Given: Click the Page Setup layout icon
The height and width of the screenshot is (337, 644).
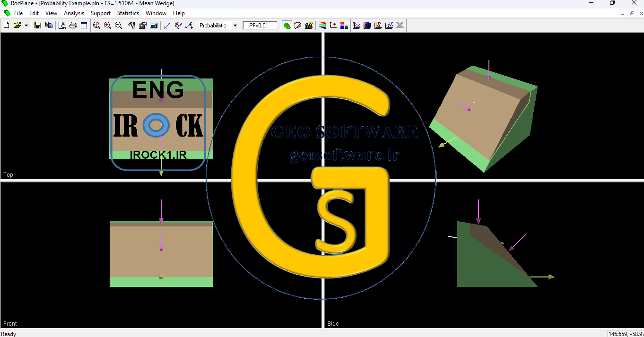Looking at the screenshot, I should [x=84, y=25].
